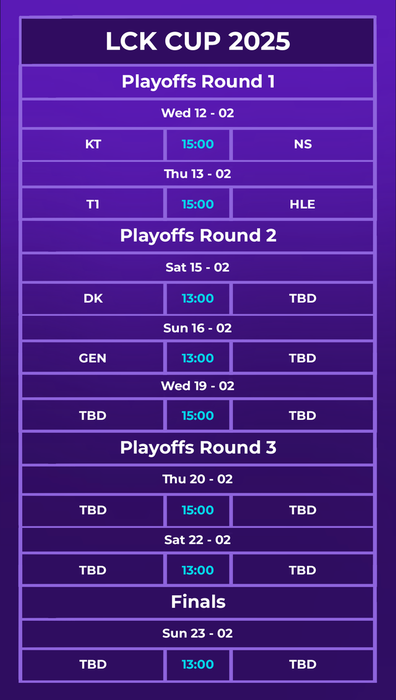This screenshot has width=396, height=700.
Task: Click the 13:00 time in DK match row
Action: pos(198,299)
